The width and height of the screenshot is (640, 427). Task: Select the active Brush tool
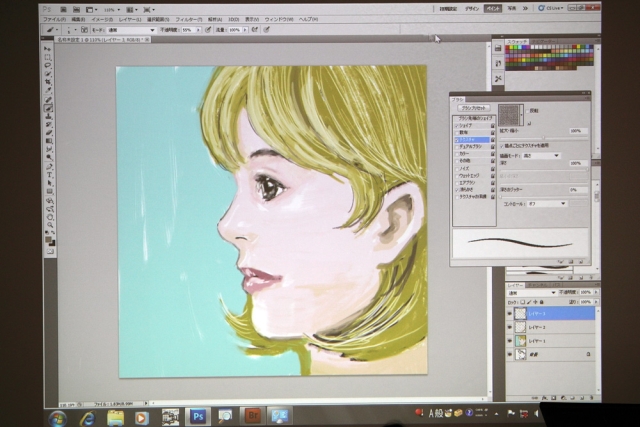49,108
